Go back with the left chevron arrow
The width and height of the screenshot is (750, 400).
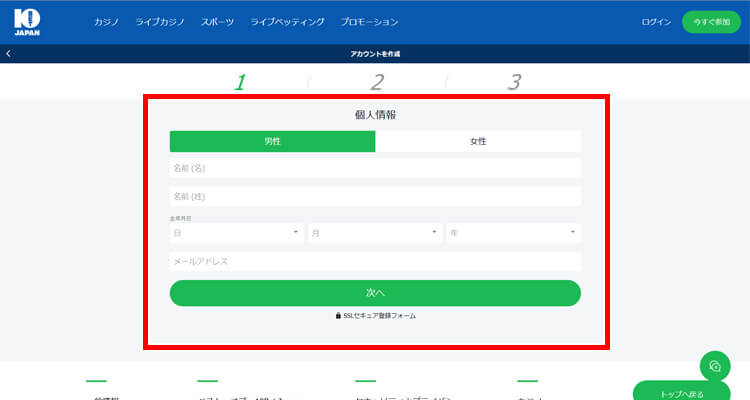(x=8, y=54)
